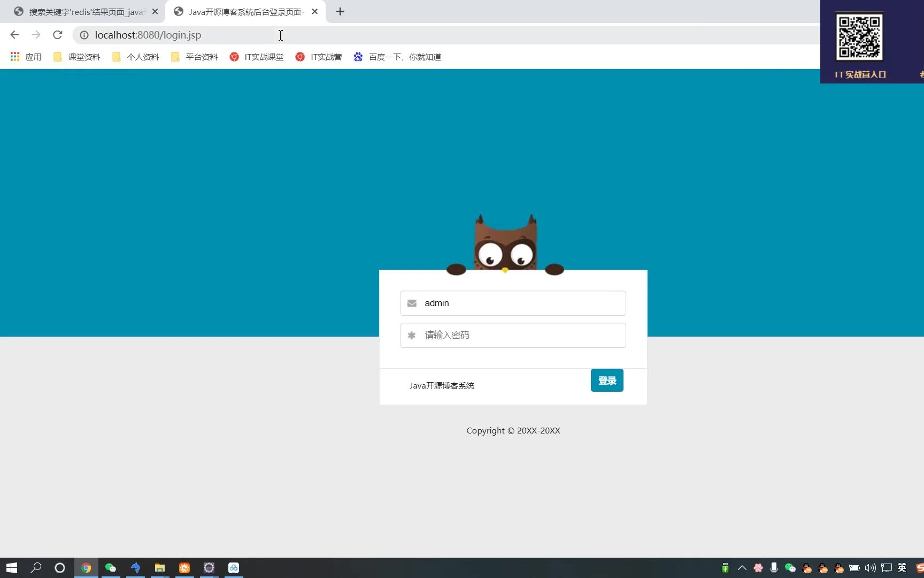Open the volume speaker tray icon
The width and height of the screenshot is (924, 578).
871,568
